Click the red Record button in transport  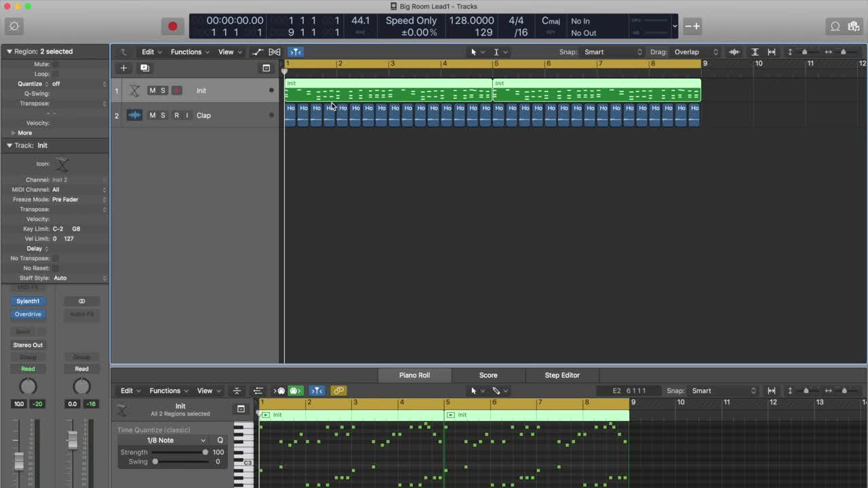[172, 26]
